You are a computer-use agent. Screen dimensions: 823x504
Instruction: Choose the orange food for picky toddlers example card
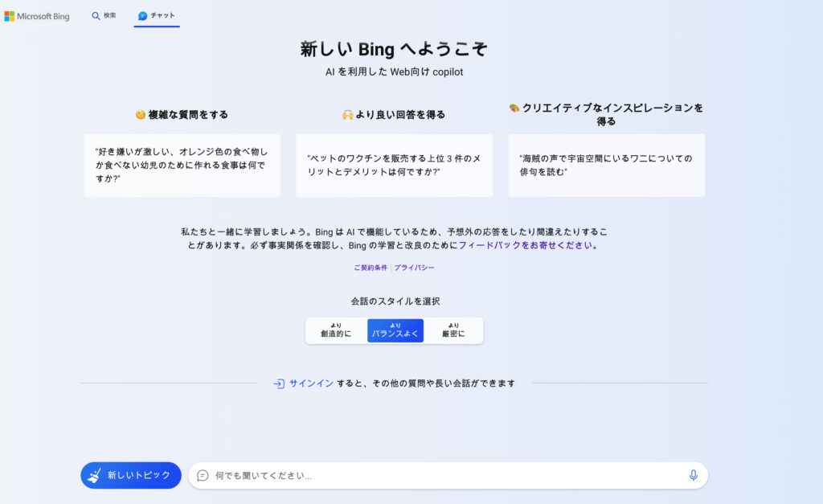182,166
